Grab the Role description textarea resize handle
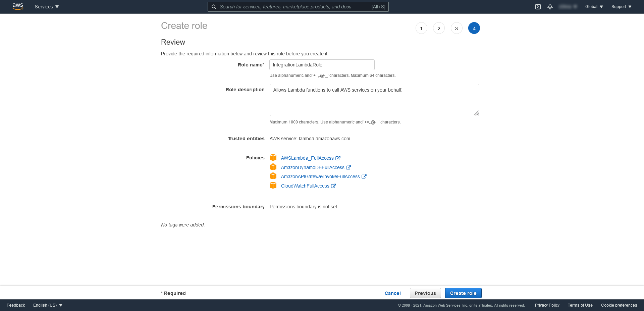Viewport: 644px width, 311px height. pyautogui.click(x=476, y=113)
